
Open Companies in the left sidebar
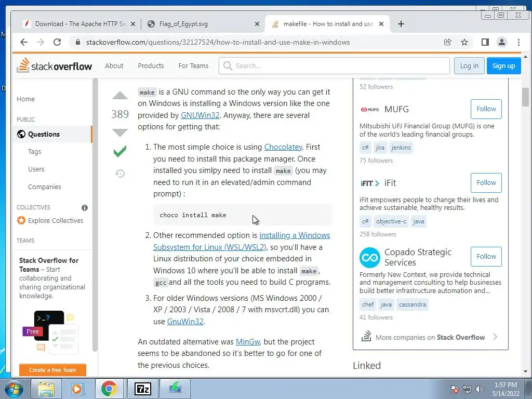pos(45,187)
